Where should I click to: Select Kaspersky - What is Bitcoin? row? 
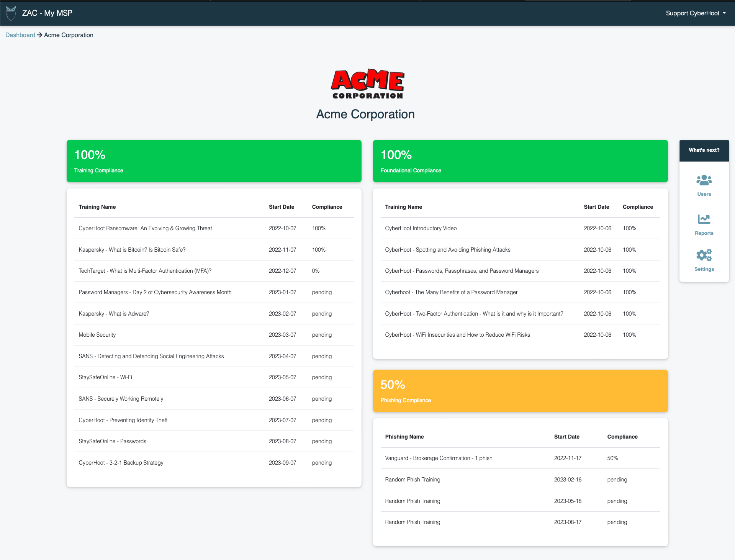214,250
